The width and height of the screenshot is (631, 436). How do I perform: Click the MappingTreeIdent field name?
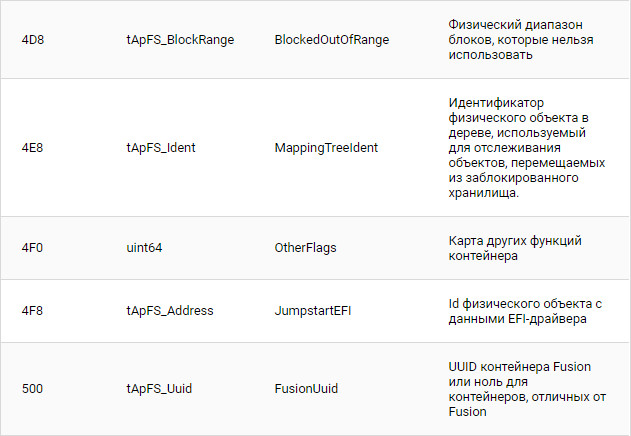tap(326, 147)
